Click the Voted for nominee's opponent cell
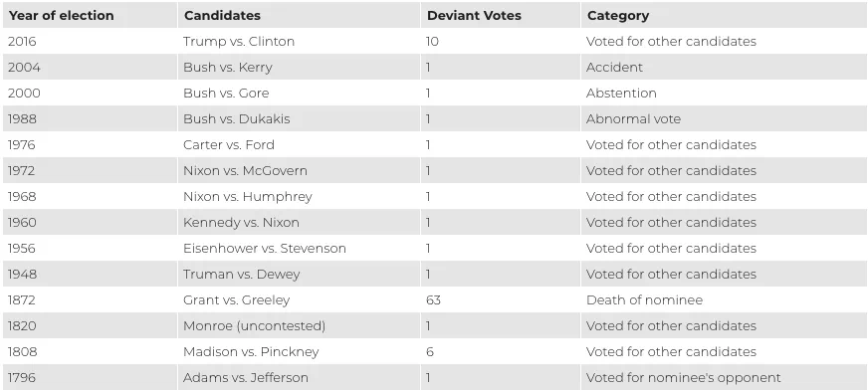Viewport: 868px width, 391px height. click(x=724, y=378)
